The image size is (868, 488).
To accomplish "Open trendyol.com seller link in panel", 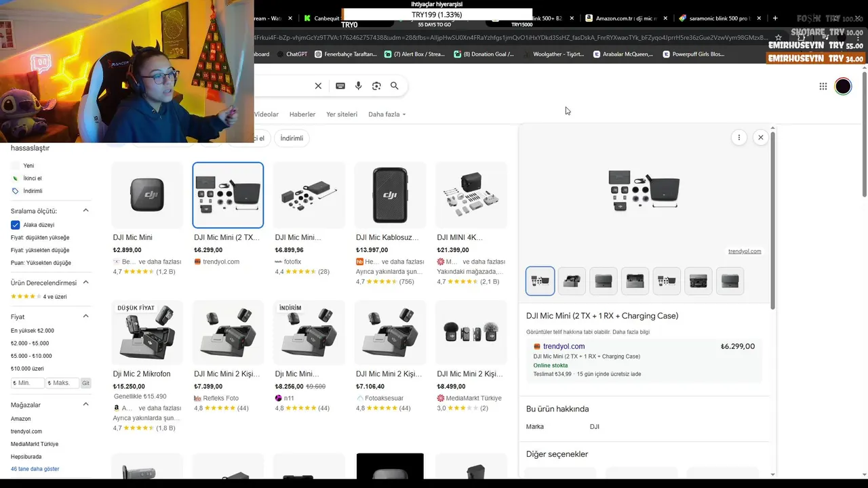I will point(564,346).
